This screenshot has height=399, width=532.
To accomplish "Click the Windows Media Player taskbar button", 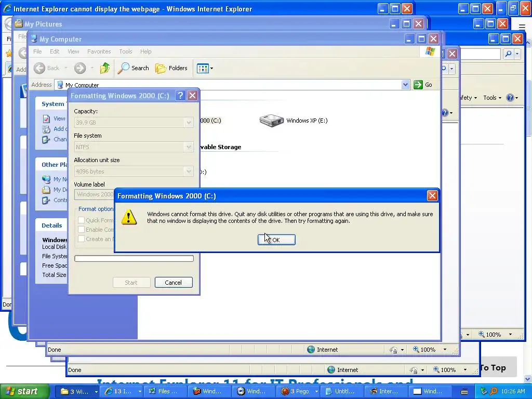I will tap(254, 391).
